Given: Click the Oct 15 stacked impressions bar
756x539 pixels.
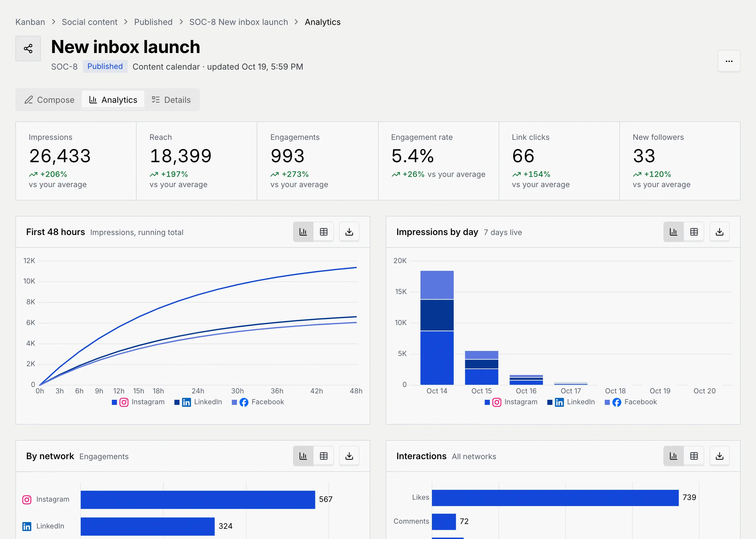Looking at the screenshot, I should pyautogui.click(x=481, y=368).
